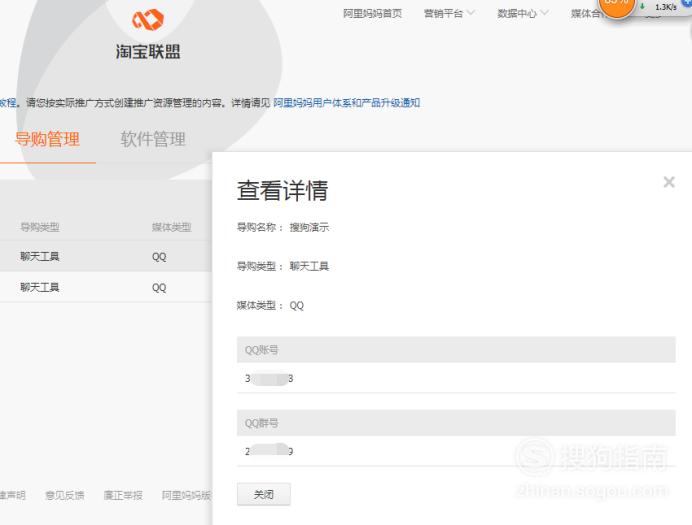Click the 阿里妈妈 footer link

[x=186, y=495]
